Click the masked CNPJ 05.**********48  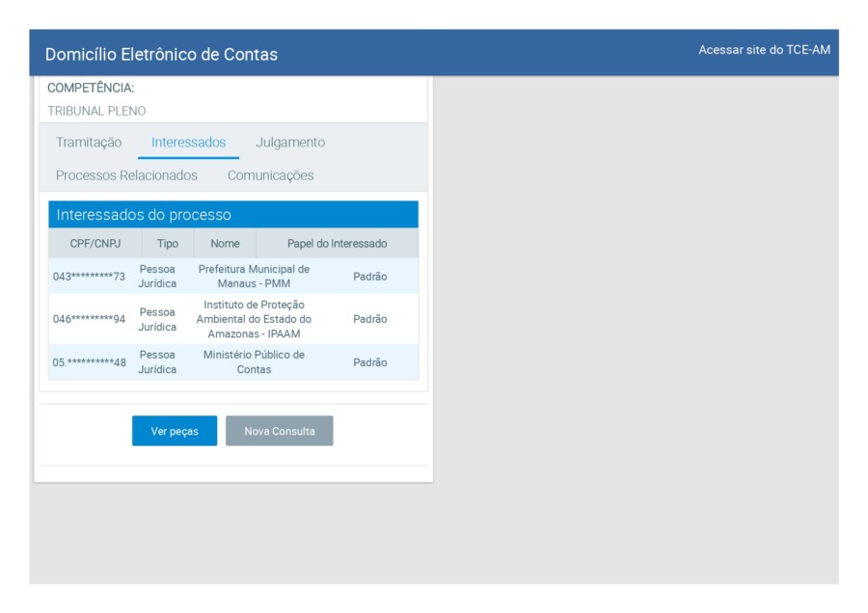(89, 362)
